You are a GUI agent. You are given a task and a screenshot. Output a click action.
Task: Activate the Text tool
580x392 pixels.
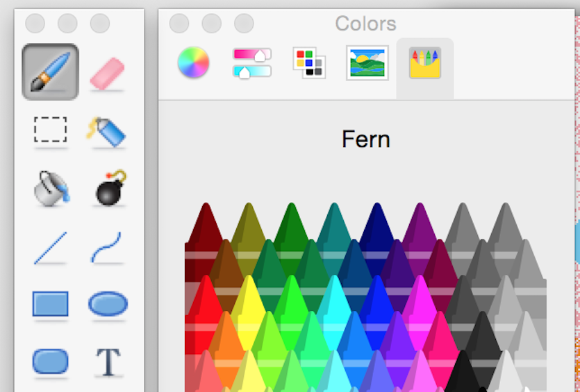point(108,361)
